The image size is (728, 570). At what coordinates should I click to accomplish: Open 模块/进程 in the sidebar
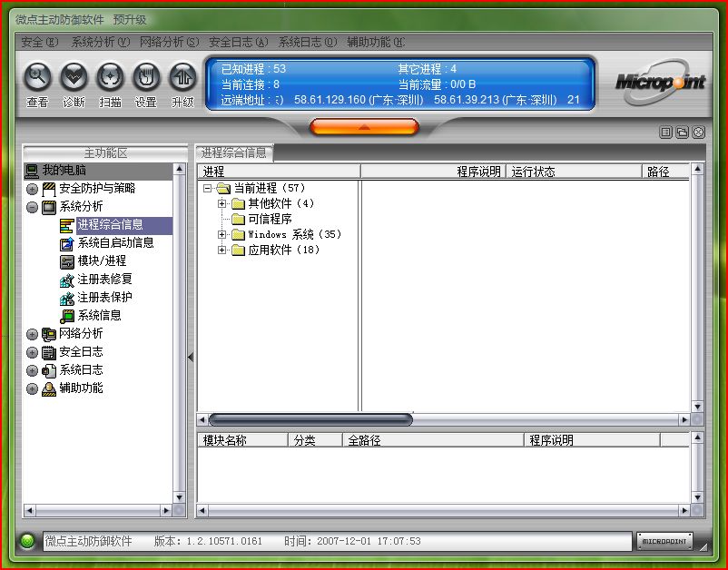point(101,260)
